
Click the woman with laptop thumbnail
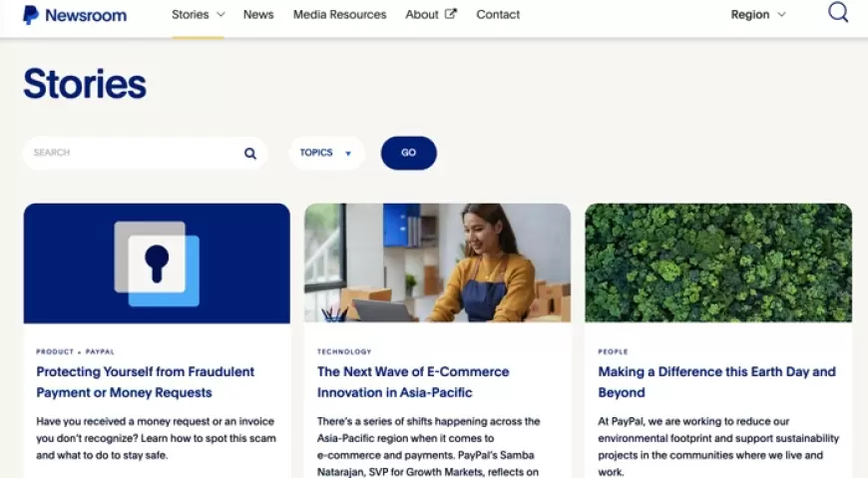coord(437,262)
